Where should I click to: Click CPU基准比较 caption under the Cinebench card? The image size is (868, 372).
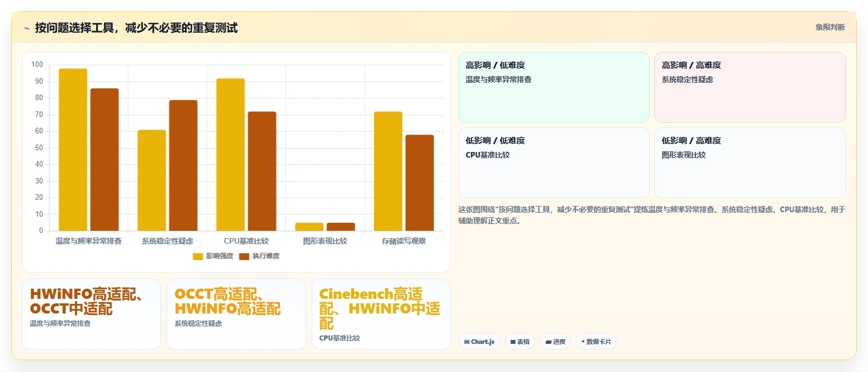click(x=339, y=338)
